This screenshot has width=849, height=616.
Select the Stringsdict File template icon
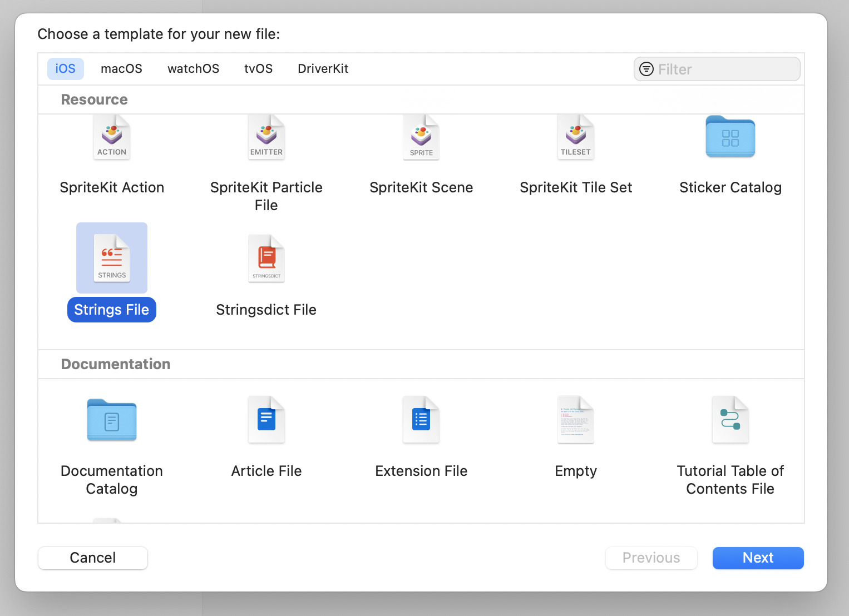pyautogui.click(x=266, y=257)
